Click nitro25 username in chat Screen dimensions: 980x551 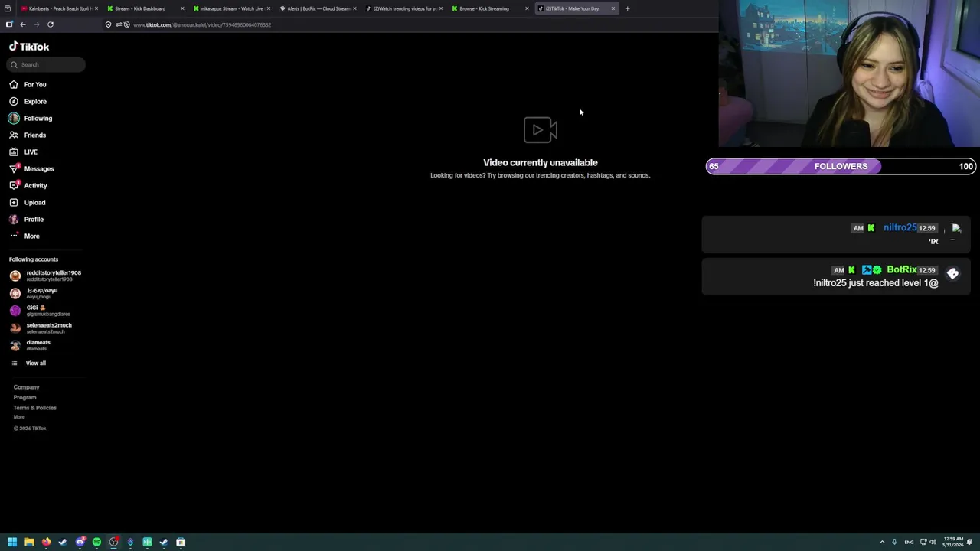point(900,227)
